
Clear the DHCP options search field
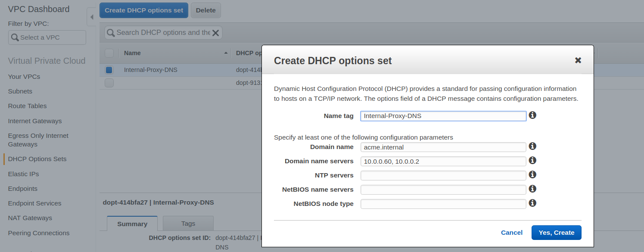pos(216,32)
